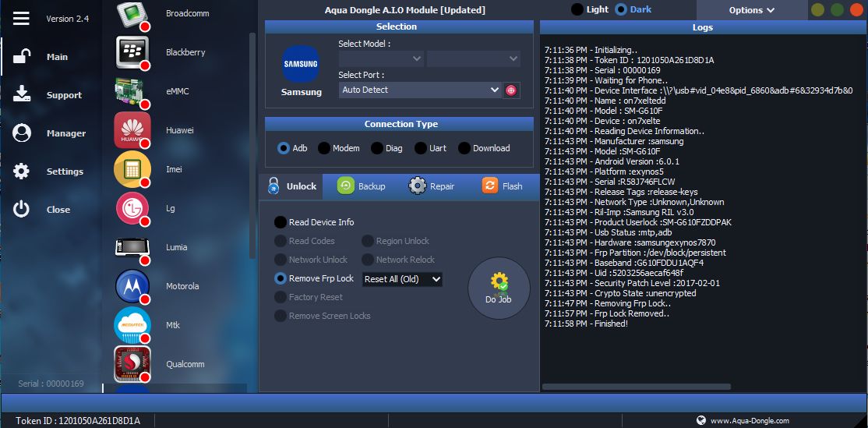
Task: Open the Support download icon
Action: [22, 94]
